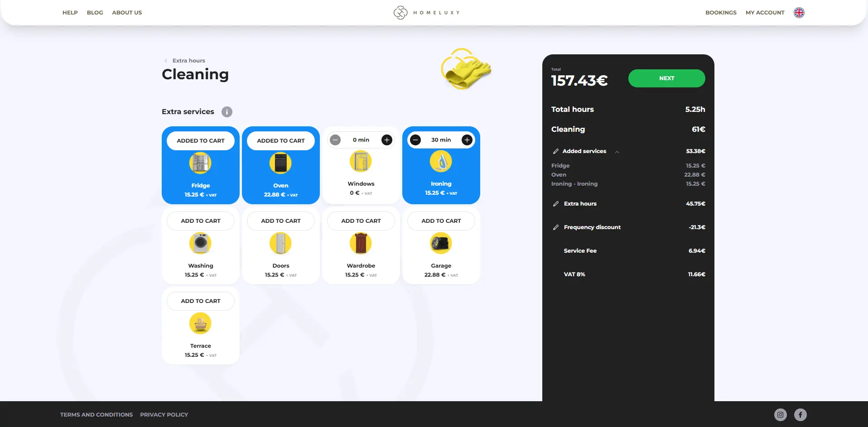Add Wardrobe to cart
The height and width of the screenshot is (427, 868).
(x=361, y=221)
